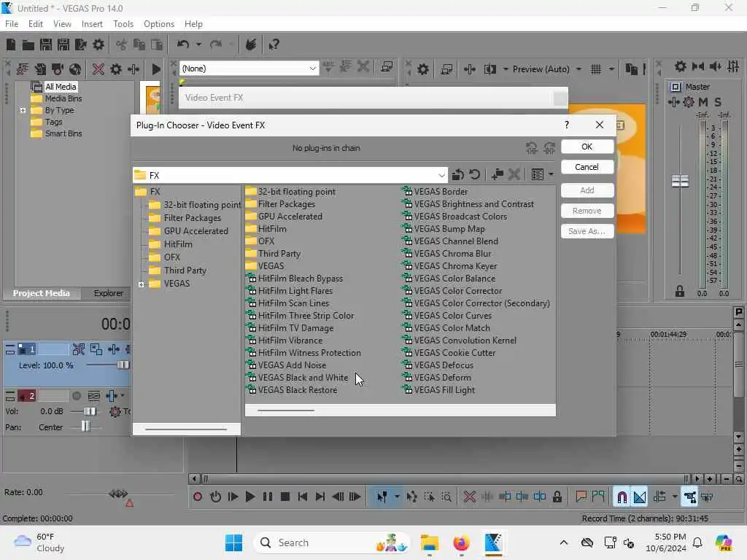The image size is (747, 560).
Task: Open the Insert menu
Action: pos(92,24)
